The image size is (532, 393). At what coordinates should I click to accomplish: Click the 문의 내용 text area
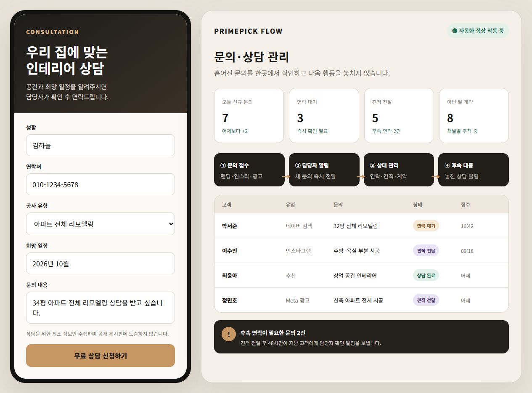tap(101, 308)
